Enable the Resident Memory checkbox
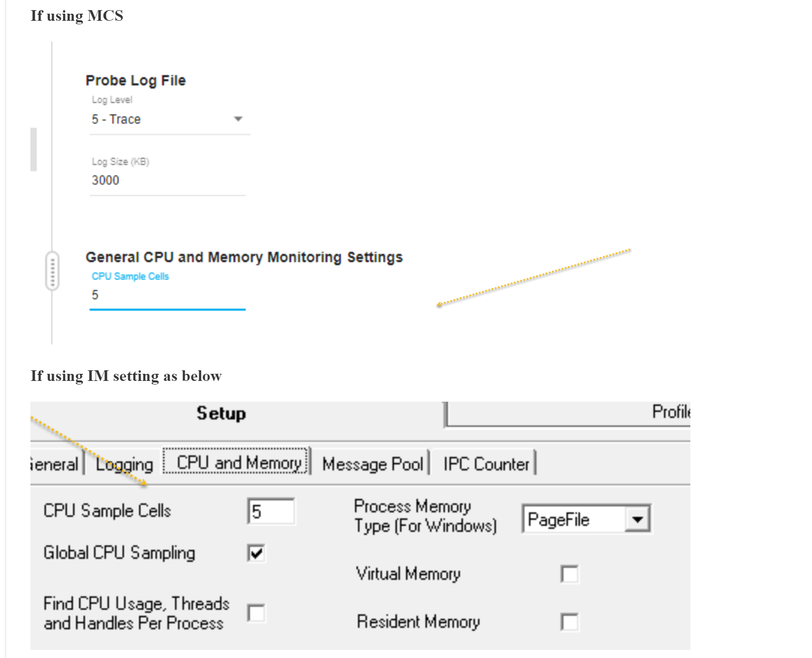Screen dimensions: 812x658 coord(570,622)
